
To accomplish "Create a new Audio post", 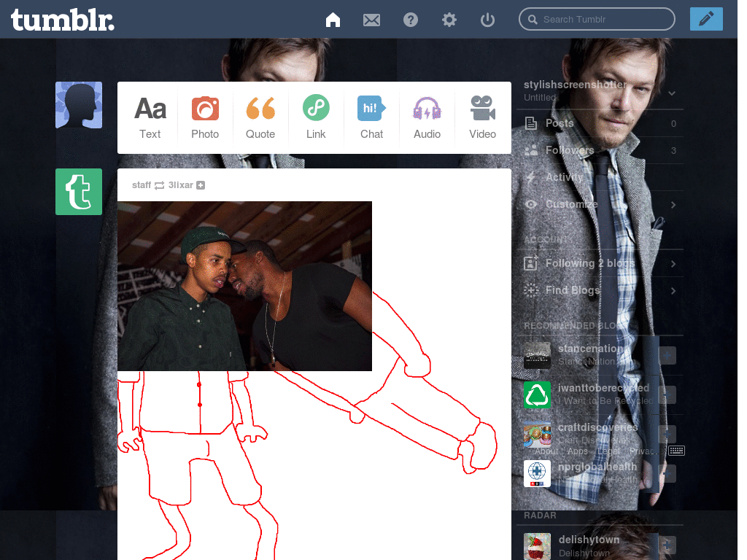I will [427, 117].
